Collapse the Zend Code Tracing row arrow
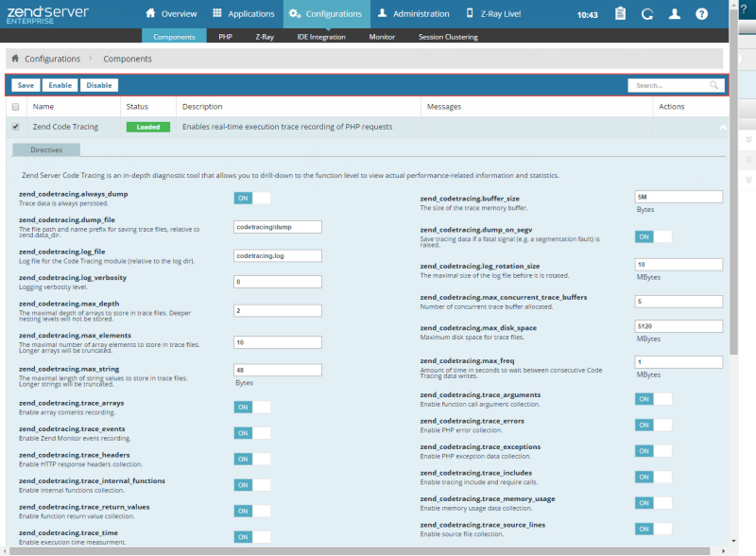Image resolution: width=756 pixels, height=556 pixels. 722,127
